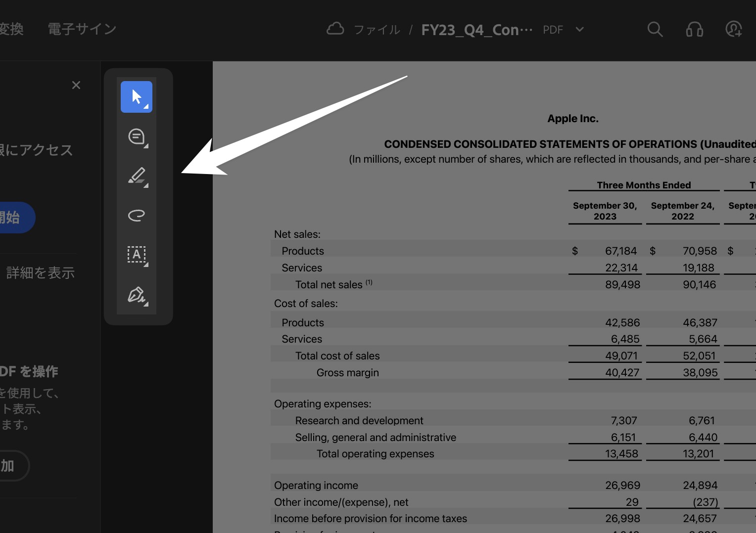
Task: Click the 'Total cost of sales' label
Action: [337, 356]
